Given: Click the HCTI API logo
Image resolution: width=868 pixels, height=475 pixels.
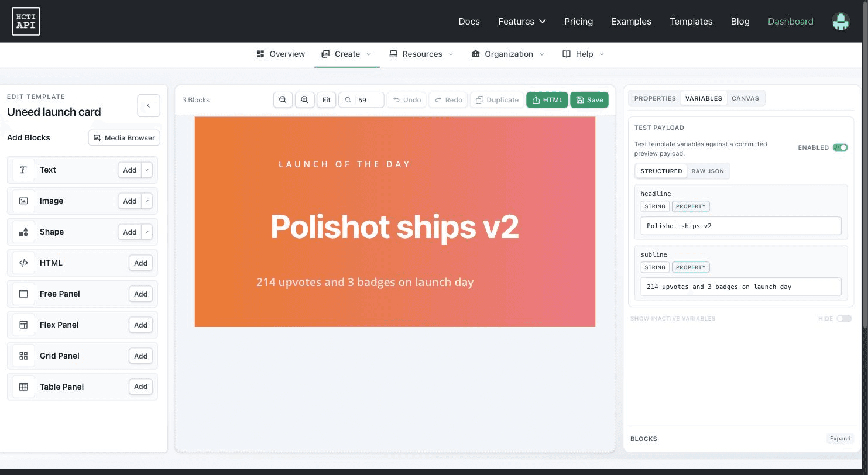Looking at the screenshot, I should coord(26,21).
